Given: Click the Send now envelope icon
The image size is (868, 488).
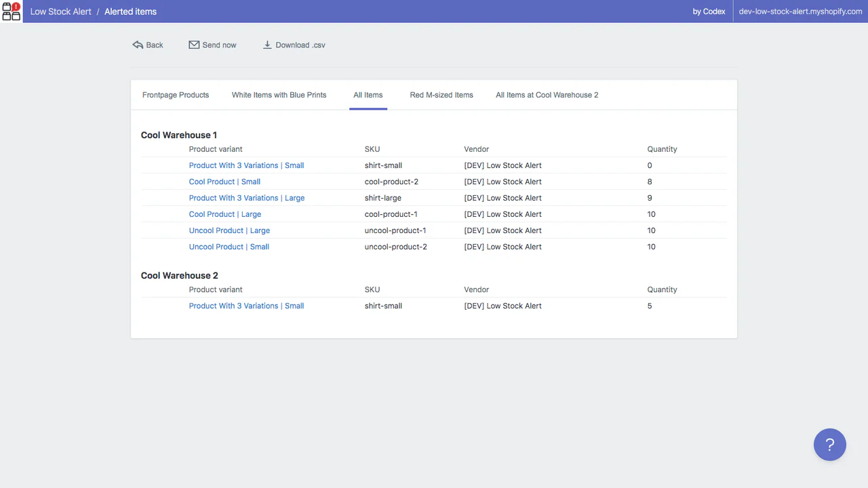Looking at the screenshot, I should (x=194, y=45).
